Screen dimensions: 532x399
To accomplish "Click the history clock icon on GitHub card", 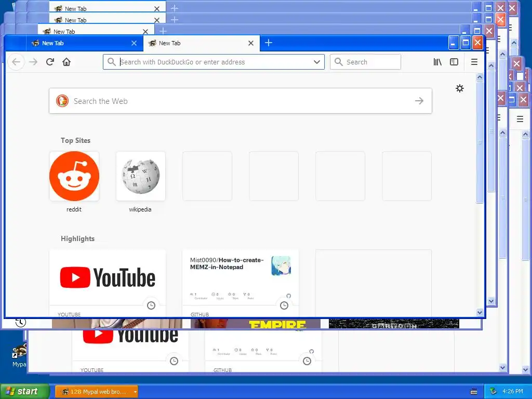I will point(284,305).
